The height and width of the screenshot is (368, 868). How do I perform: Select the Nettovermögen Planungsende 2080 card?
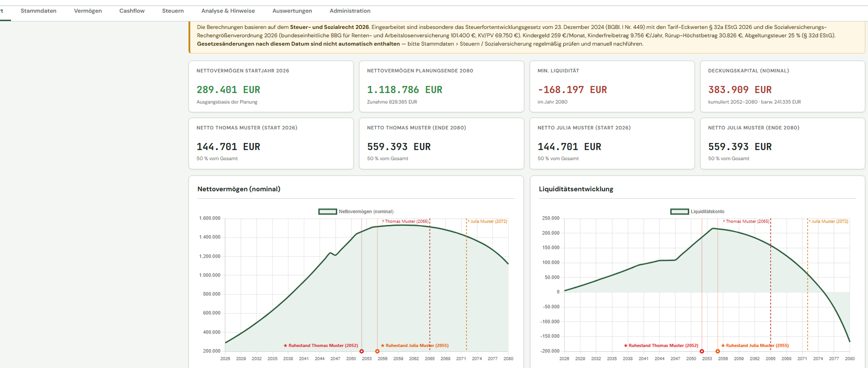click(441, 86)
